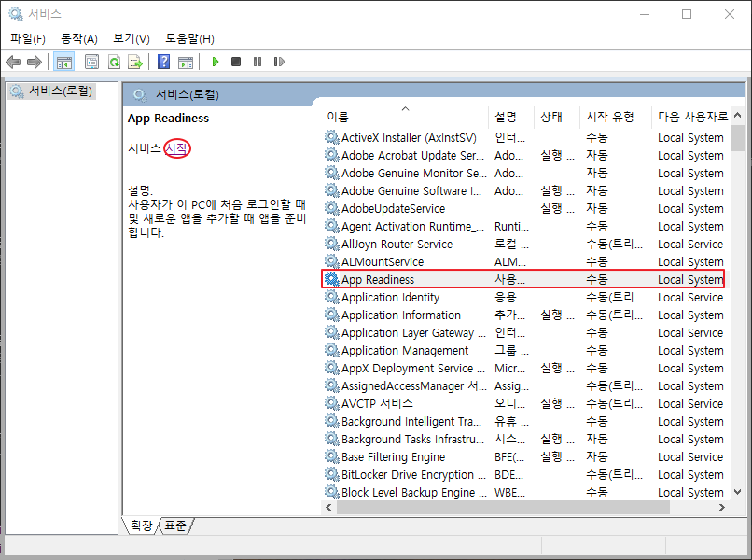Click horizontal scrollbar left arrow
The height and width of the screenshot is (560, 752).
[x=328, y=507]
